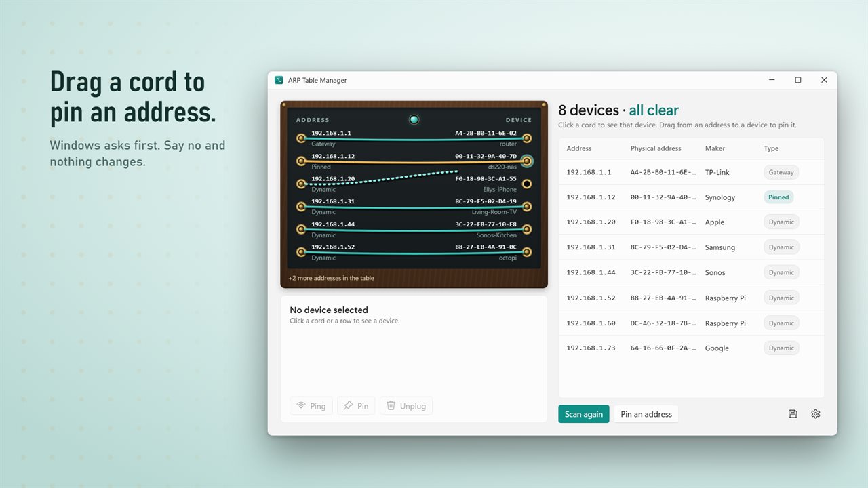Click "No device selected" heading
The height and width of the screenshot is (488, 868).
pyautogui.click(x=329, y=310)
